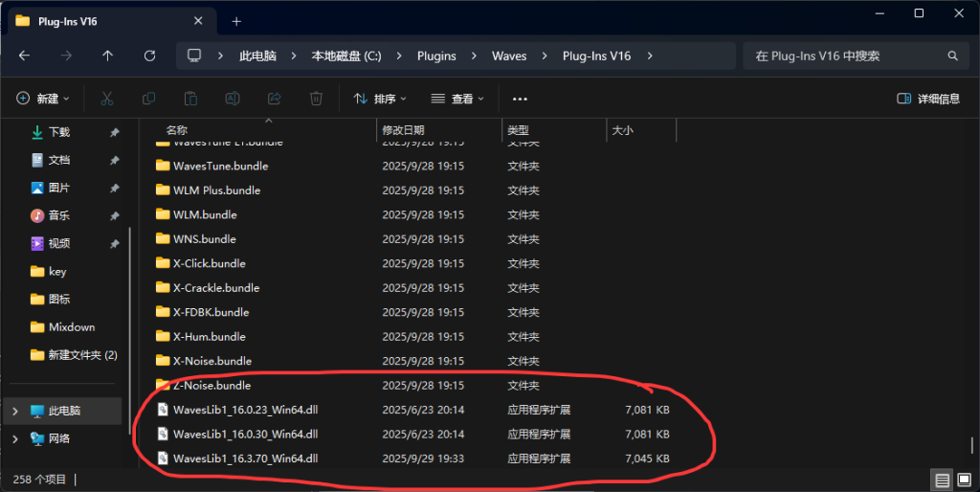The width and height of the screenshot is (980, 492).
Task: Click 本地磁盘 (C:) breadcrumb
Action: tap(346, 56)
